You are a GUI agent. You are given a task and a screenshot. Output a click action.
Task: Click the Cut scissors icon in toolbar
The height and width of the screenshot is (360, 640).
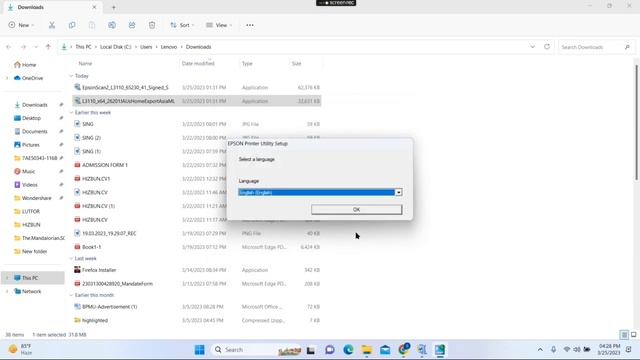52,25
